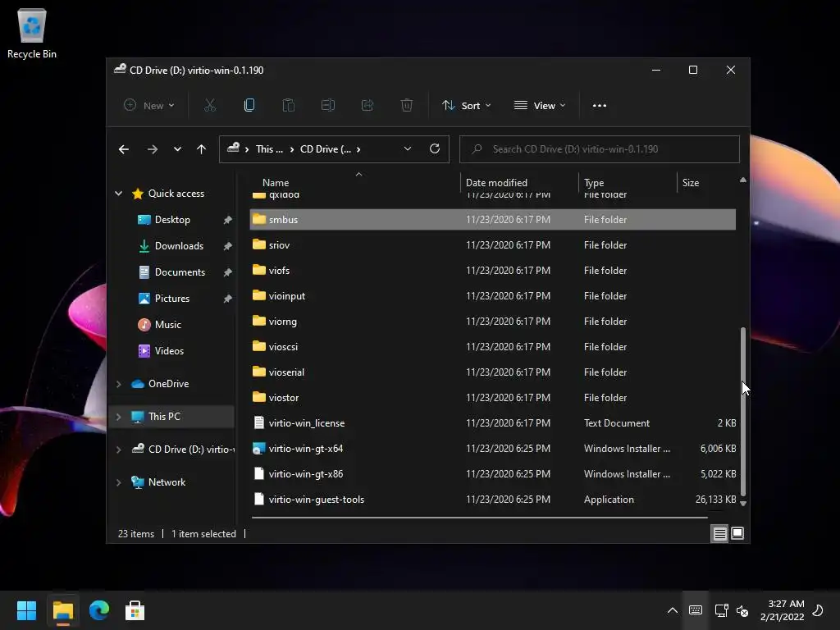Click the Rename icon in toolbar
Image resolution: width=840 pixels, height=630 pixels.
pos(328,106)
